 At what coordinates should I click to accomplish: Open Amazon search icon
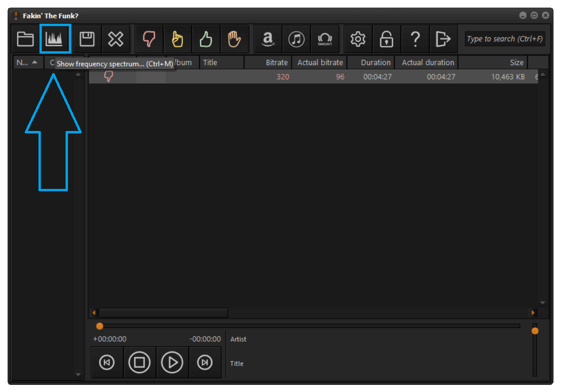pos(268,39)
